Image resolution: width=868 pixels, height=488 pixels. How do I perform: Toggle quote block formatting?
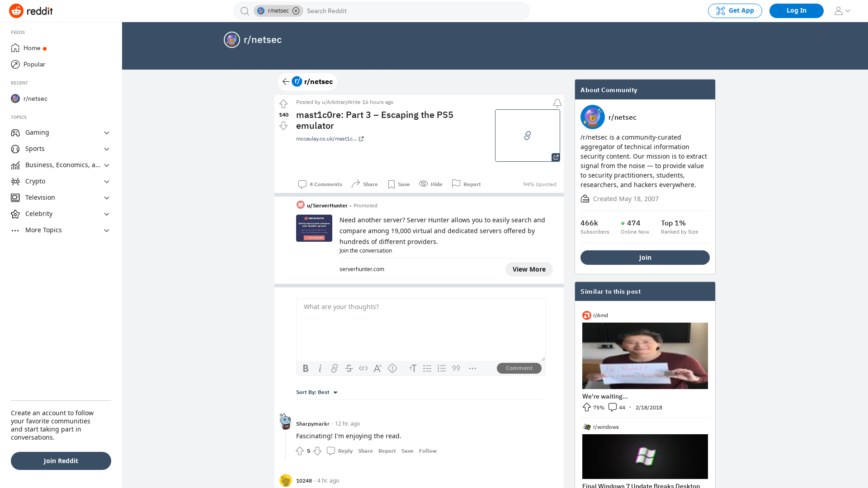point(456,369)
